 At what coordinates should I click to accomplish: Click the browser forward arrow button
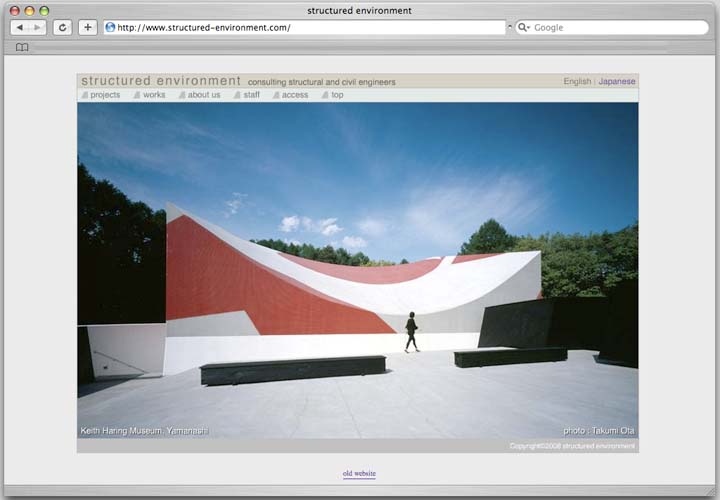(38, 28)
